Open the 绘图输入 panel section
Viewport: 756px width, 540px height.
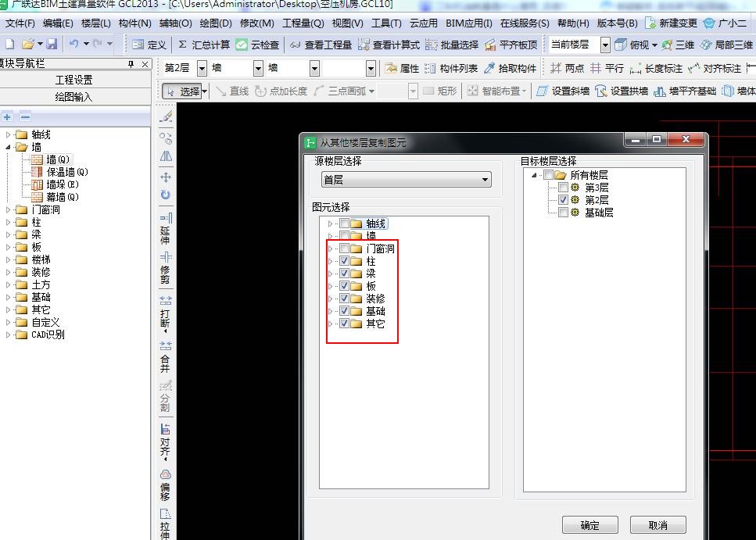coord(73,97)
